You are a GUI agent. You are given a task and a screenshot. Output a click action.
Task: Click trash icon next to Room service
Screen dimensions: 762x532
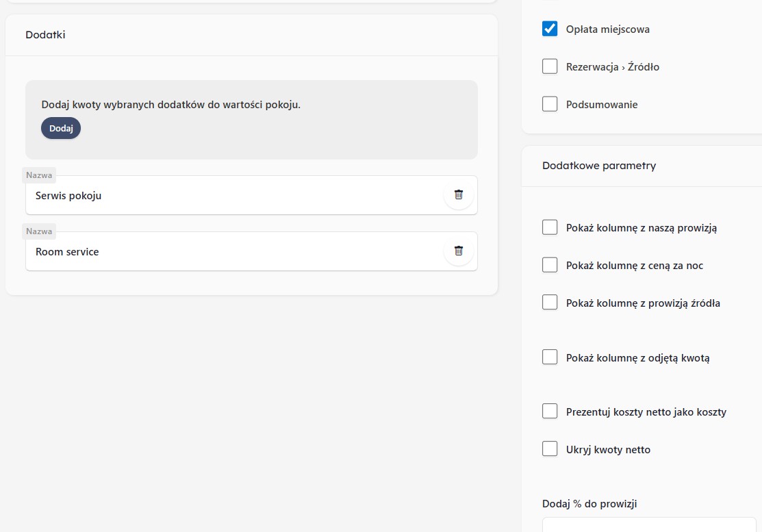[459, 251]
